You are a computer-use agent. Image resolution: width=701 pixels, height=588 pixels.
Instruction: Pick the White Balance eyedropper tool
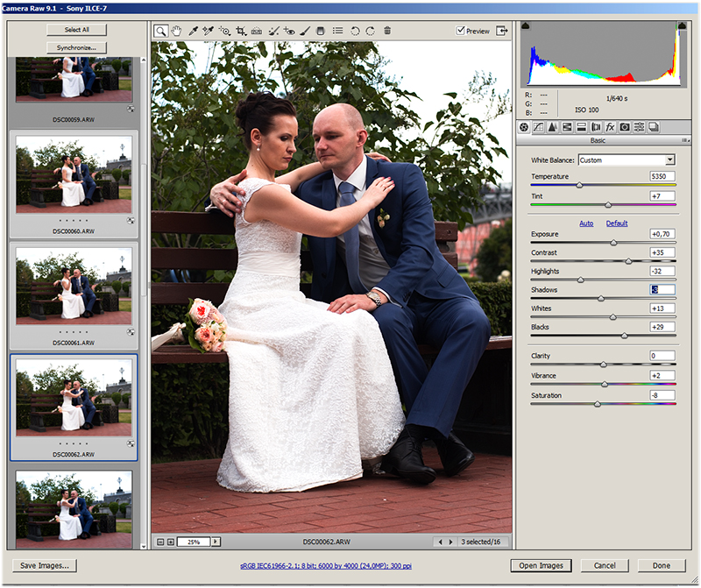point(192,31)
